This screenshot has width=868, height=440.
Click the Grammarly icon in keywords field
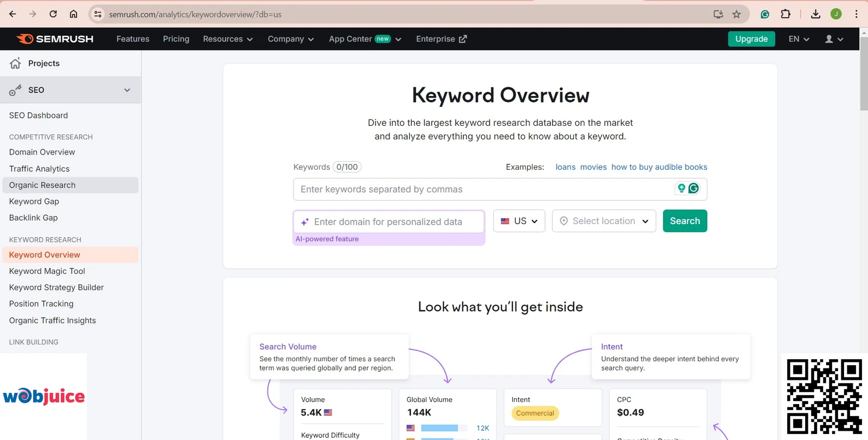coord(693,188)
